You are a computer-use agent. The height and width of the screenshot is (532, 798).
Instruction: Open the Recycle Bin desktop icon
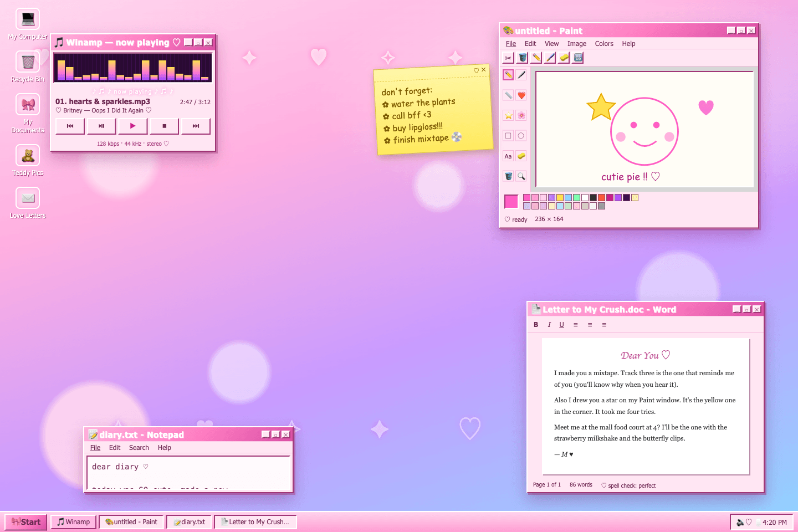click(x=28, y=67)
